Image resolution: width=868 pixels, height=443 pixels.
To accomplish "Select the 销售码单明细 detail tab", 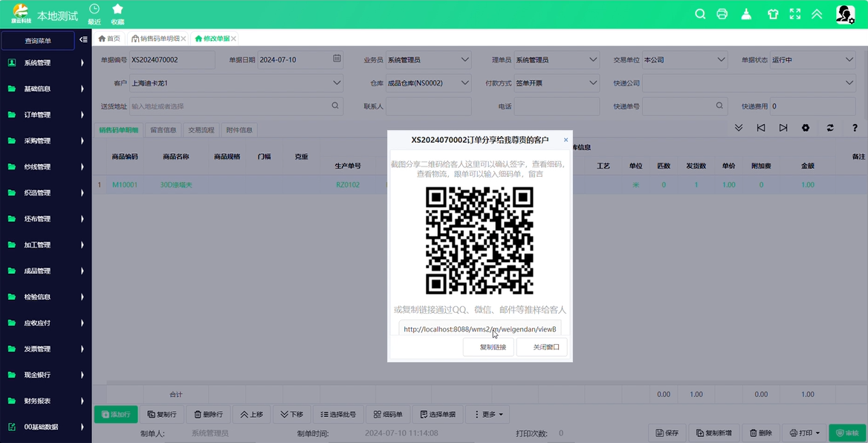I will click(118, 130).
